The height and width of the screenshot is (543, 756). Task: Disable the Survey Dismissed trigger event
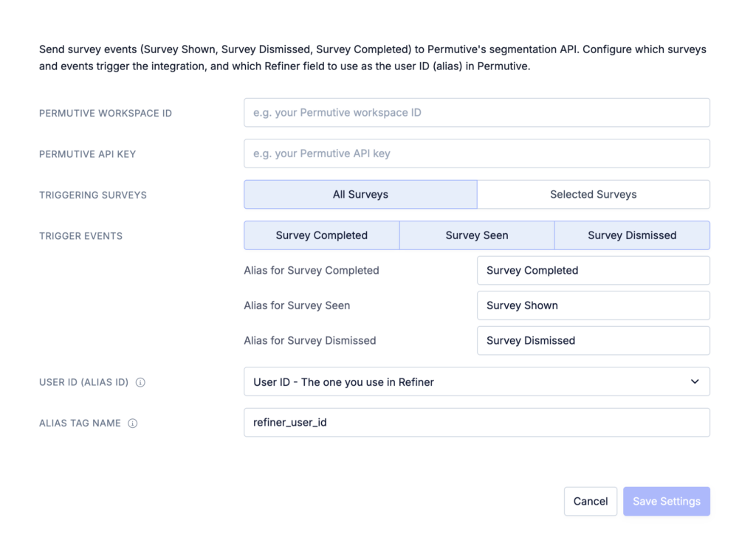click(632, 235)
